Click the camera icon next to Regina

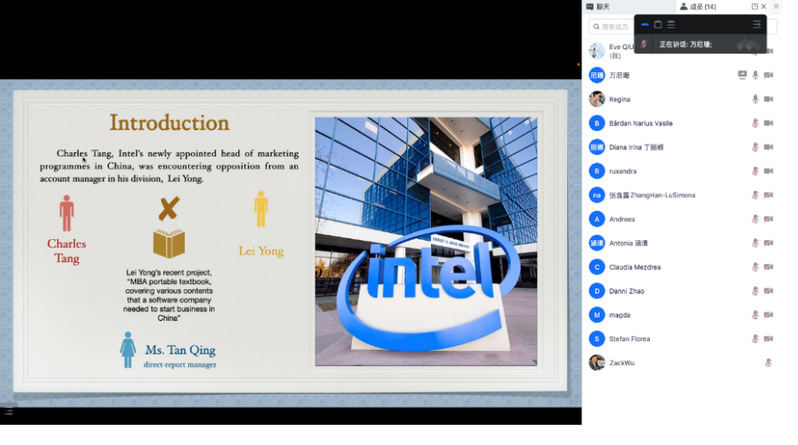pyautogui.click(x=768, y=99)
